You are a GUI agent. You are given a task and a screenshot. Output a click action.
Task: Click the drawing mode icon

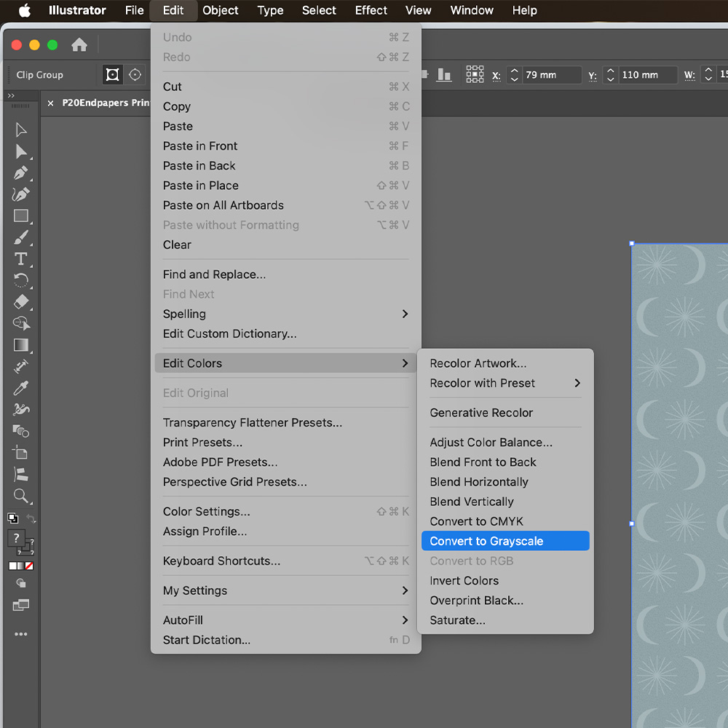[21, 583]
